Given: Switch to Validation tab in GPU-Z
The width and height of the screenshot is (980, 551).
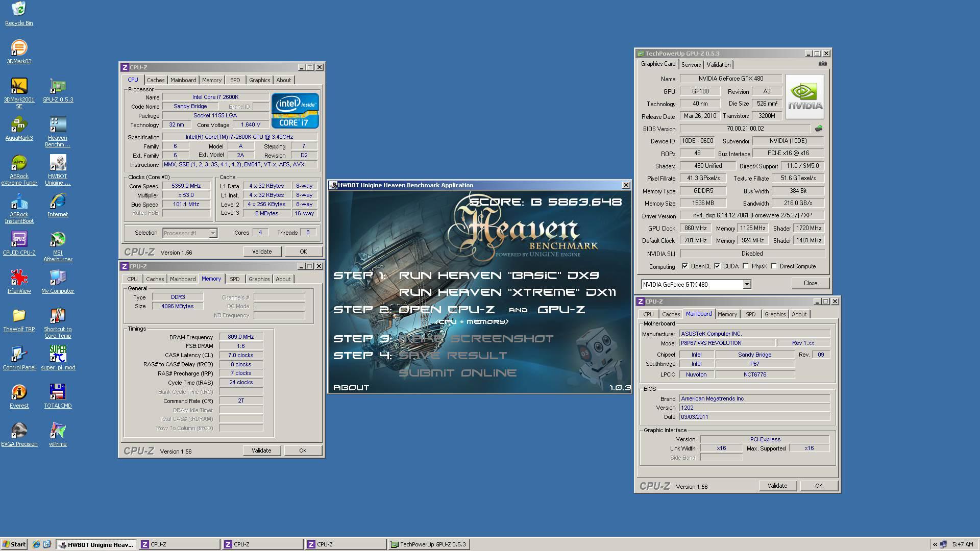Looking at the screenshot, I should click(719, 65).
